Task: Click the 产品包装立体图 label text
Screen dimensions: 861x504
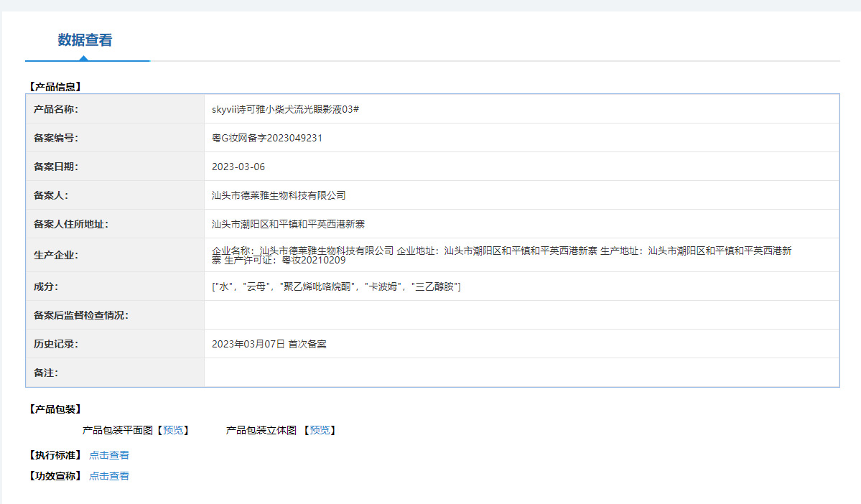Action: (x=261, y=431)
